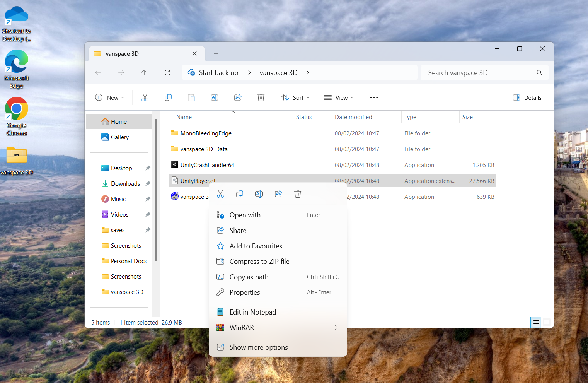Click the Delete trash icon in the toolbar
This screenshot has height=383, width=588.
(x=261, y=97)
